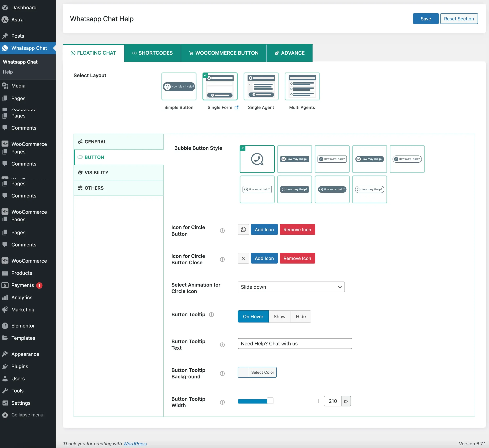
Task: Set Button Tooltip to Show
Action: (x=279, y=317)
